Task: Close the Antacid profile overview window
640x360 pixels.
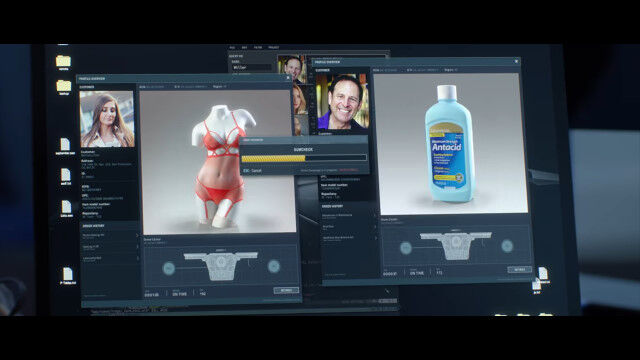Action: point(516,61)
